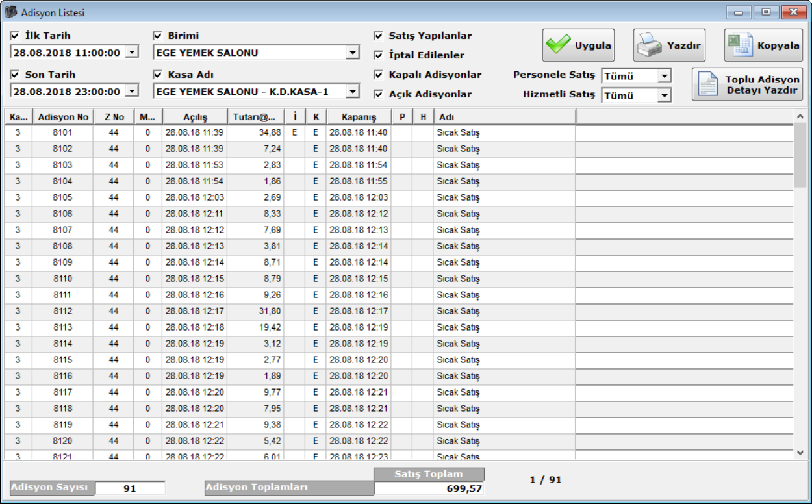Click the Kapanış column header
Screen dimensions: 812x504
click(358, 117)
